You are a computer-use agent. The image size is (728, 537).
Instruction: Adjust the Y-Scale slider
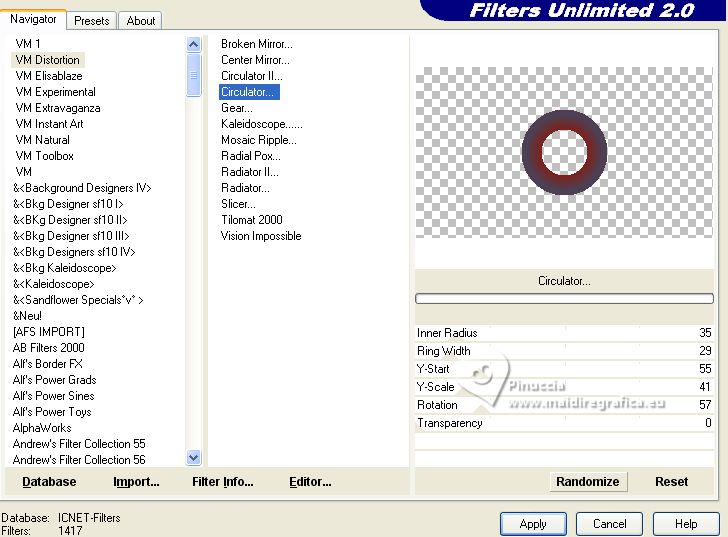click(564, 387)
